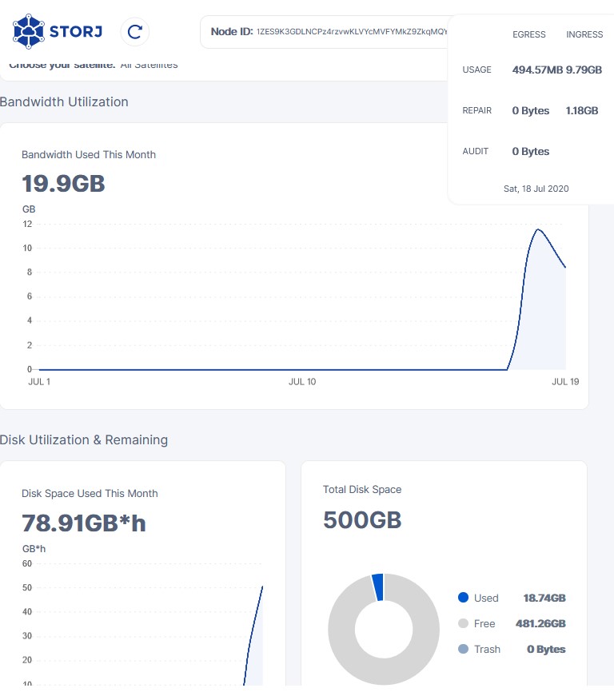Click the EGRESS column header in the tooltip

click(529, 34)
